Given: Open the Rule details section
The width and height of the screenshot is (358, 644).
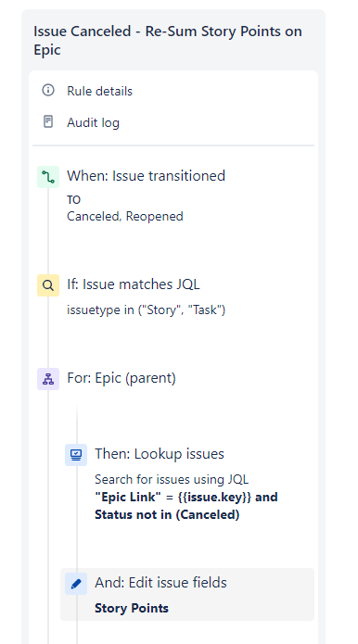Looking at the screenshot, I should pos(99,91).
